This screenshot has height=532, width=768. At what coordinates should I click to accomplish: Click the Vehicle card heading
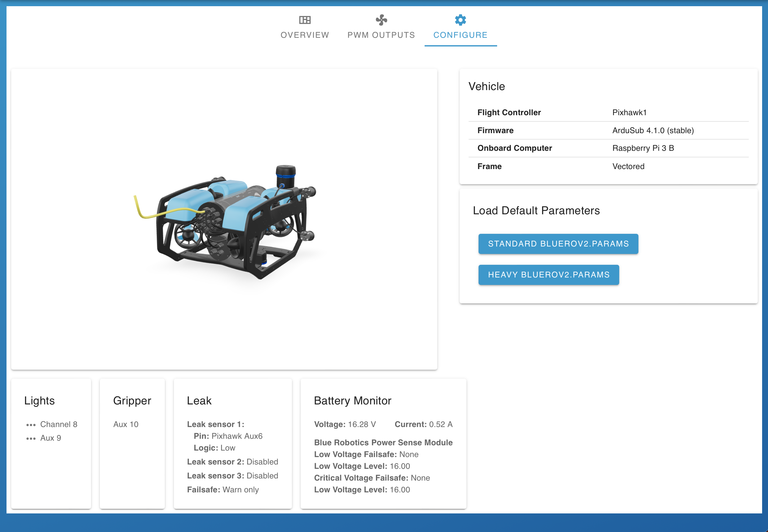point(486,86)
